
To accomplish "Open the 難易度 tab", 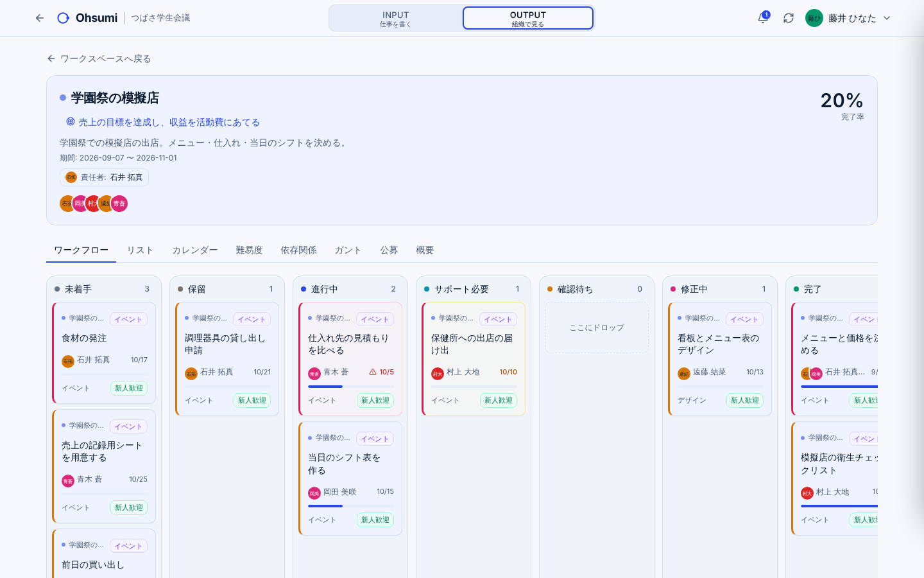I will [249, 250].
